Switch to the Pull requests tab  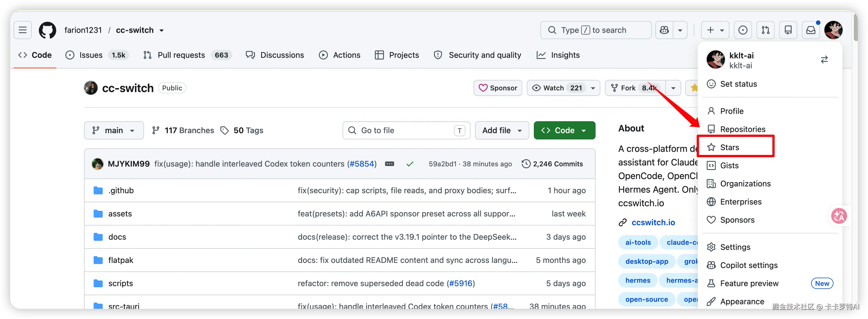(x=187, y=55)
